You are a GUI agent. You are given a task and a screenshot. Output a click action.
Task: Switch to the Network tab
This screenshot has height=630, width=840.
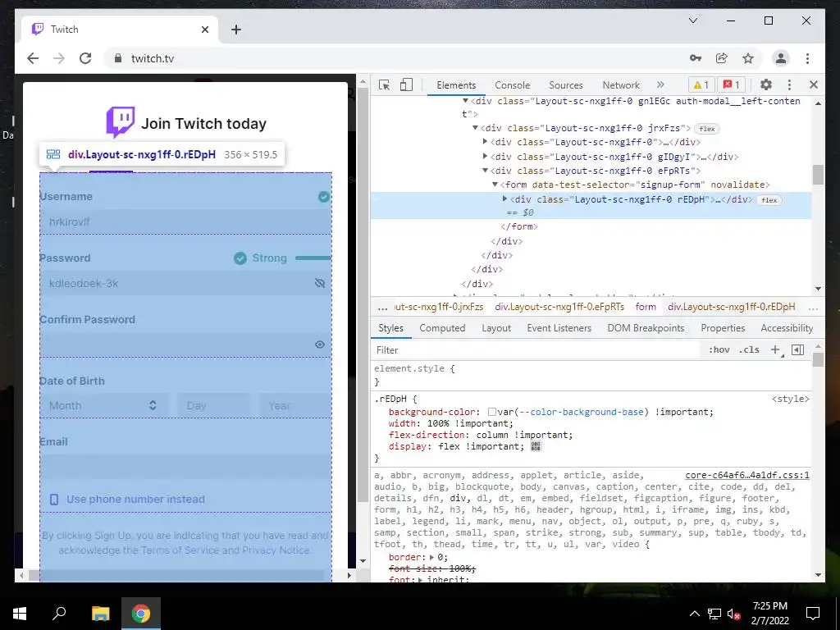coord(621,84)
